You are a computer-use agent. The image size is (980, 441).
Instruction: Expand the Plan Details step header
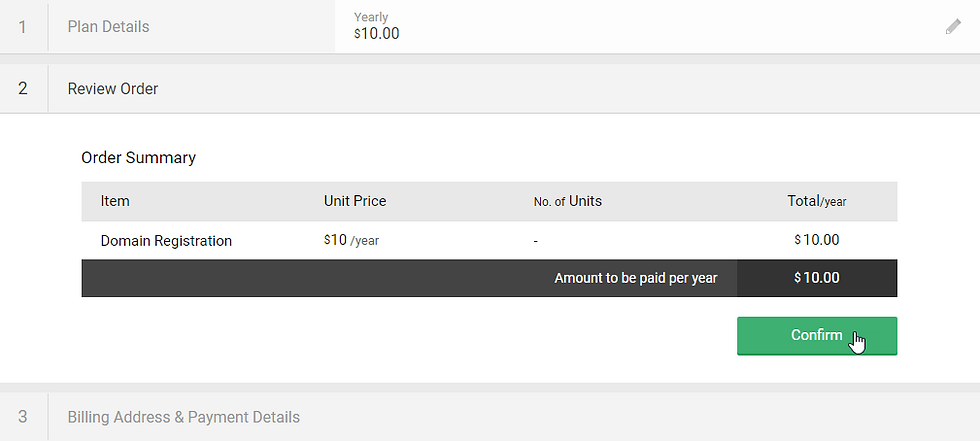108,27
